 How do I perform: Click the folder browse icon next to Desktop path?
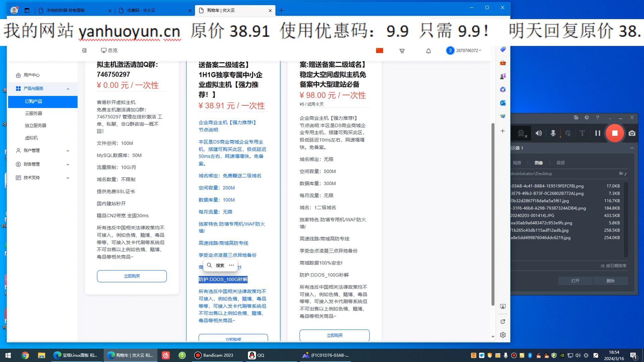point(621,173)
